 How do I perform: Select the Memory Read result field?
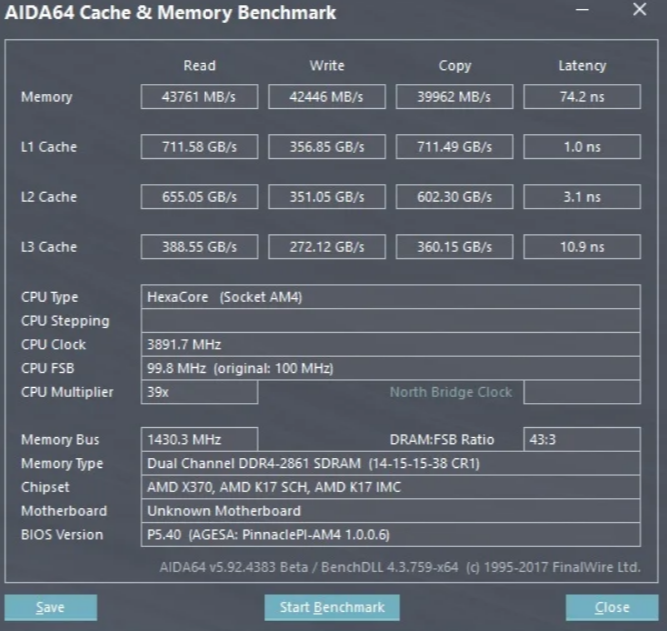coord(199,97)
